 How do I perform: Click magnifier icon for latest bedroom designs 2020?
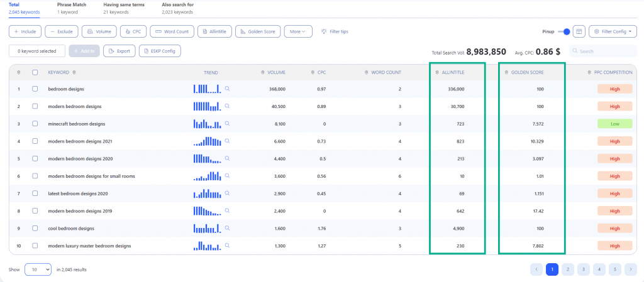click(227, 193)
